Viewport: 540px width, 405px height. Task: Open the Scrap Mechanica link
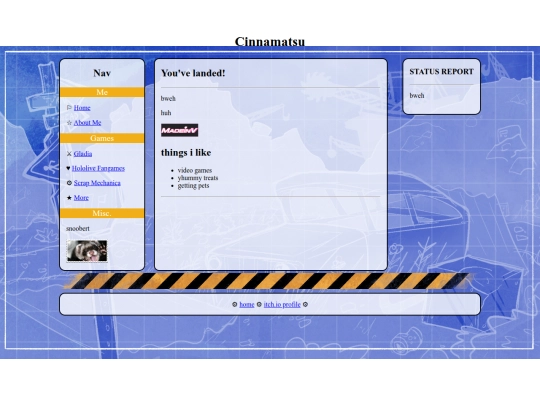point(97,183)
